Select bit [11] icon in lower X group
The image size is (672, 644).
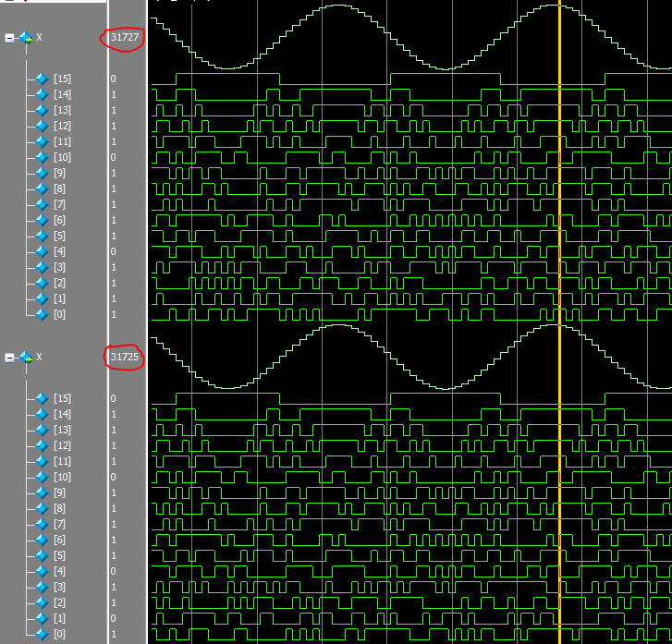(x=42, y=461)
